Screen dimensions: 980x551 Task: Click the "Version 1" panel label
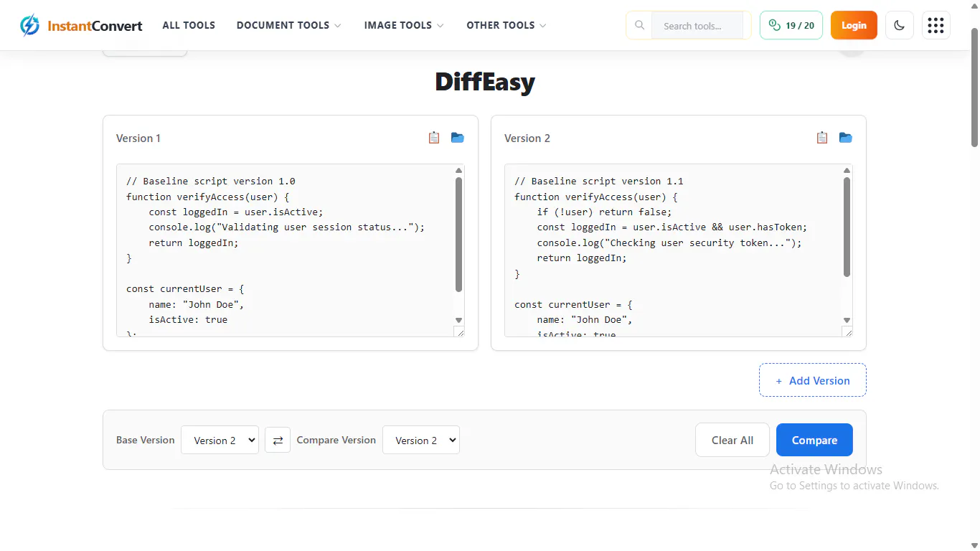tap(138, 138)
